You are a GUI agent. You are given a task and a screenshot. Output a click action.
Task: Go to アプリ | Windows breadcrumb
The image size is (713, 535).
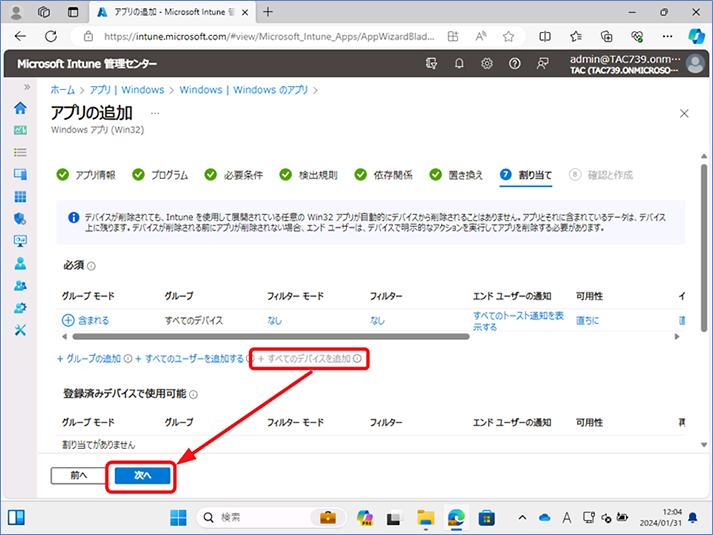tap(127, 90)
